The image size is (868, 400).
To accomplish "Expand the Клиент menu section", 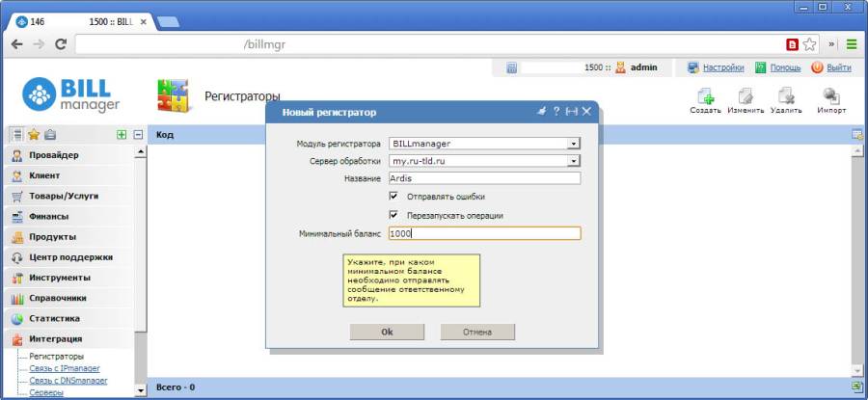I will (68, 175).
